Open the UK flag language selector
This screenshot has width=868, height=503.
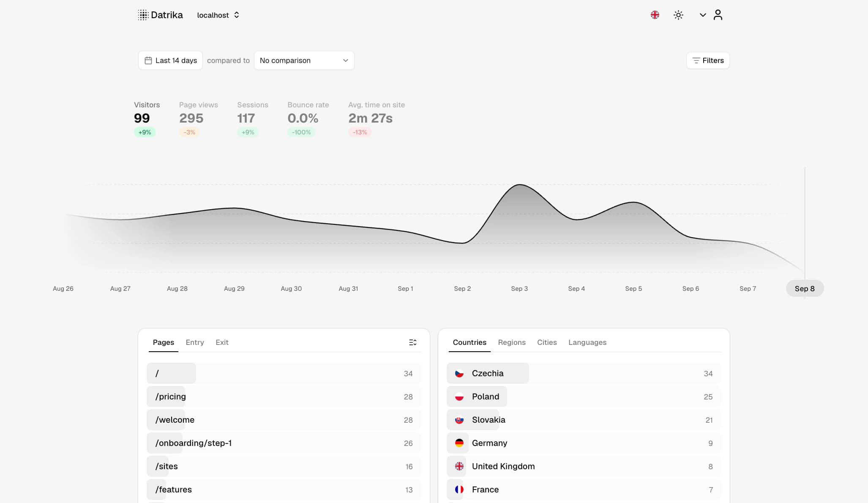point(655,15)
